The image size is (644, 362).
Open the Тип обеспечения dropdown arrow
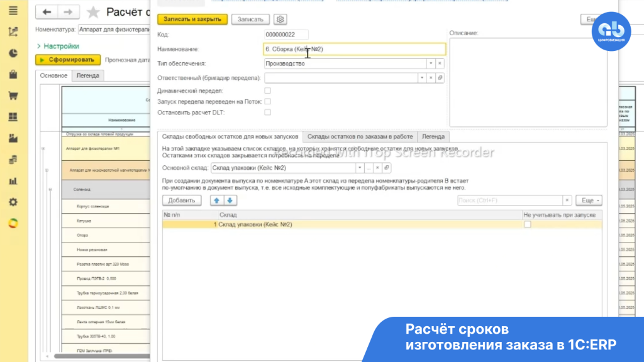pos(431,63)
